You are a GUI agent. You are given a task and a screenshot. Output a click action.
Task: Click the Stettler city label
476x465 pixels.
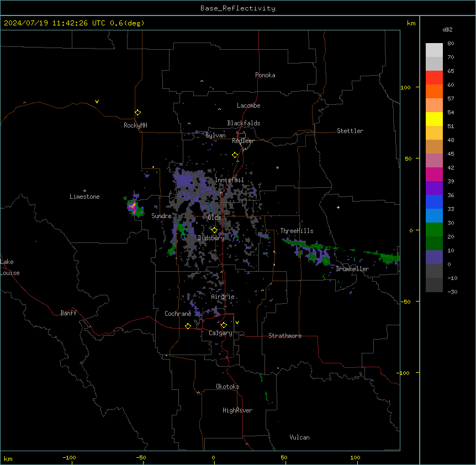pyautogui.click(x=350, y=131)
